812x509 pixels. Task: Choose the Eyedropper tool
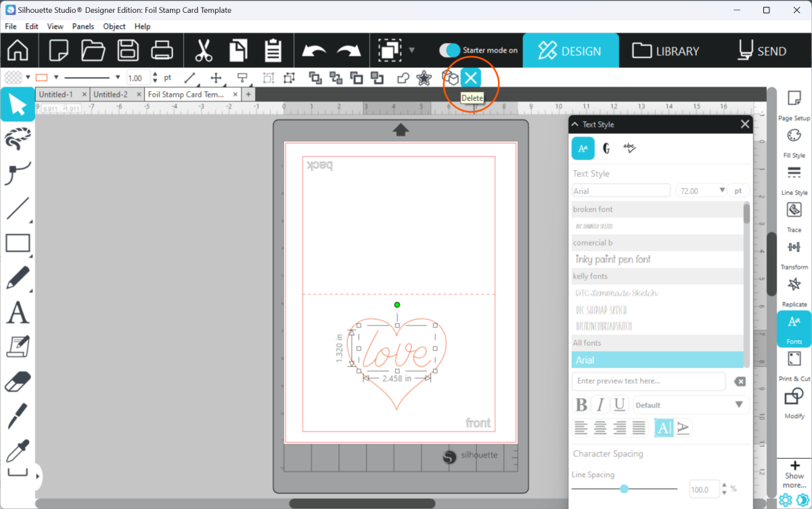coord(18,451)
